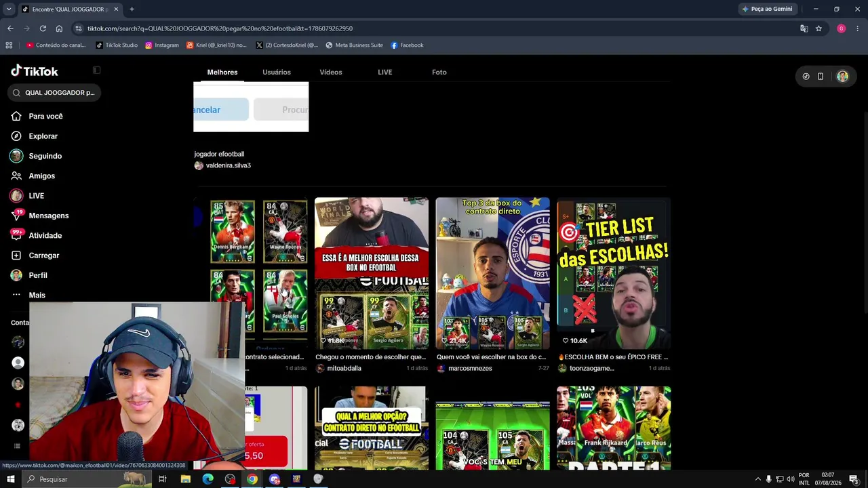This screenshot has width=868, height=488.
Task: Click the browser address bar URL
Action: (220, 28)
